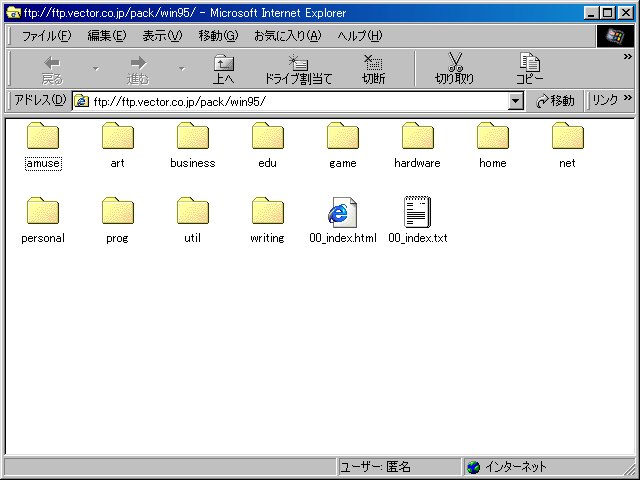Click the コピー (Copy) toolbar icon
Viewport: 640px width, 480px height.
pos(529,62)
